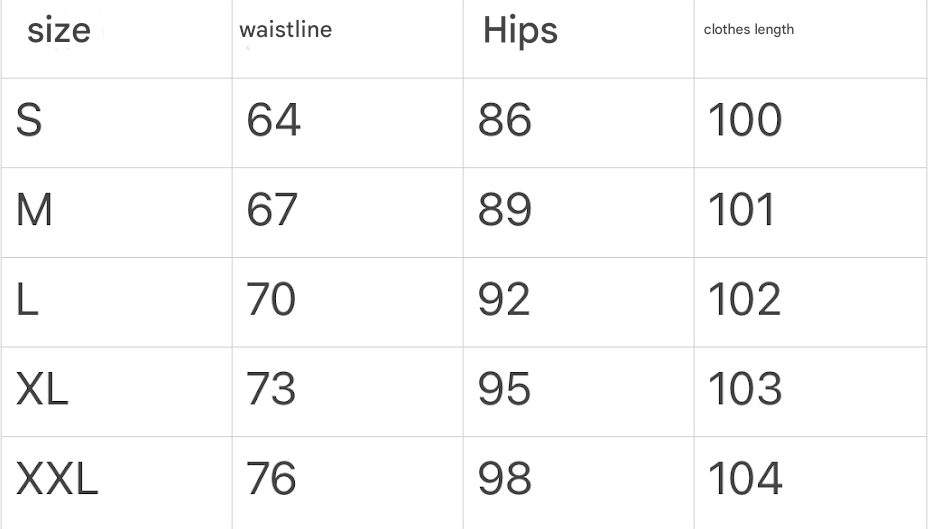Select clothes length value 100
929x529 pixels.
745,121
